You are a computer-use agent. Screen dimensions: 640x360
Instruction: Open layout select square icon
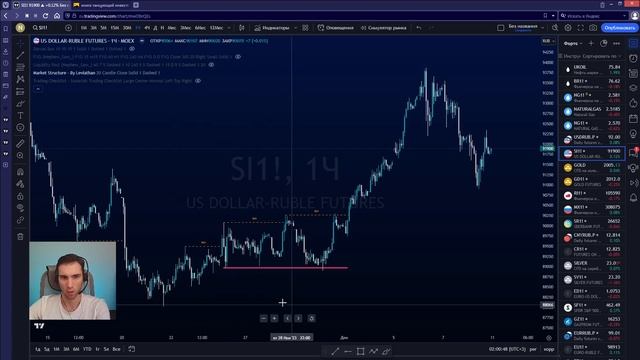coord(500,28)
